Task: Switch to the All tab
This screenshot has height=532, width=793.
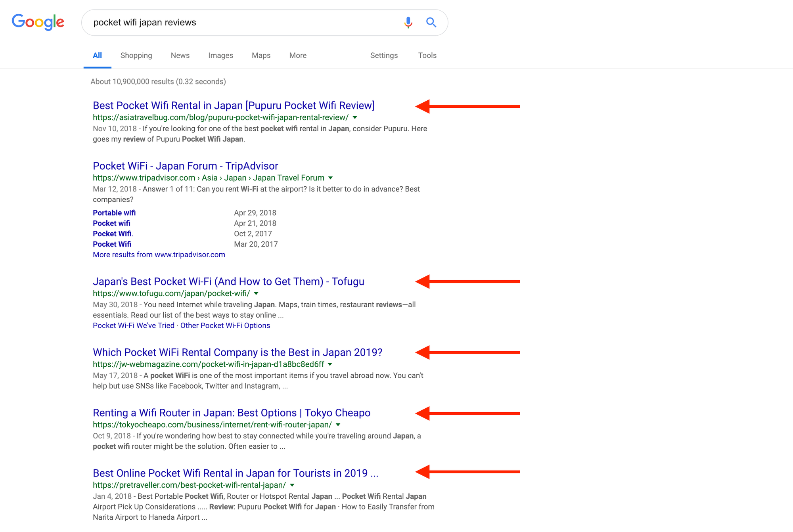Action: click(97, 55)
